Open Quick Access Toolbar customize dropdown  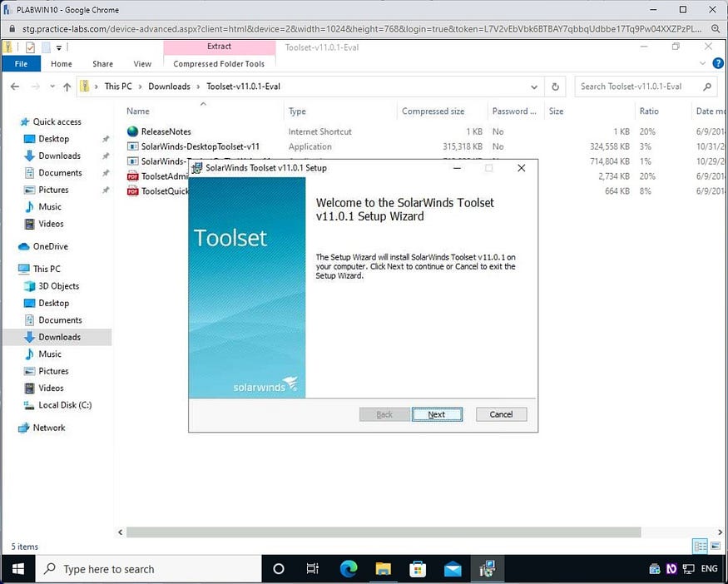tap(59, 47)
